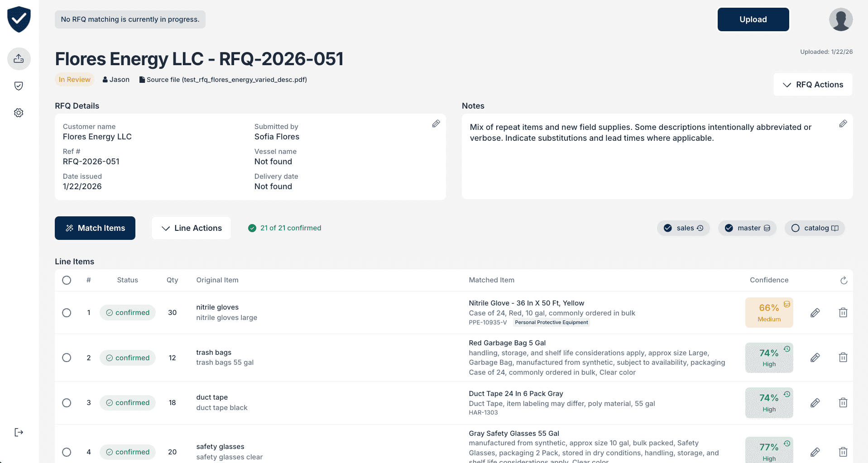Select the upload icon in the left sidebar
868x463 pixels.
coord(19,58)
